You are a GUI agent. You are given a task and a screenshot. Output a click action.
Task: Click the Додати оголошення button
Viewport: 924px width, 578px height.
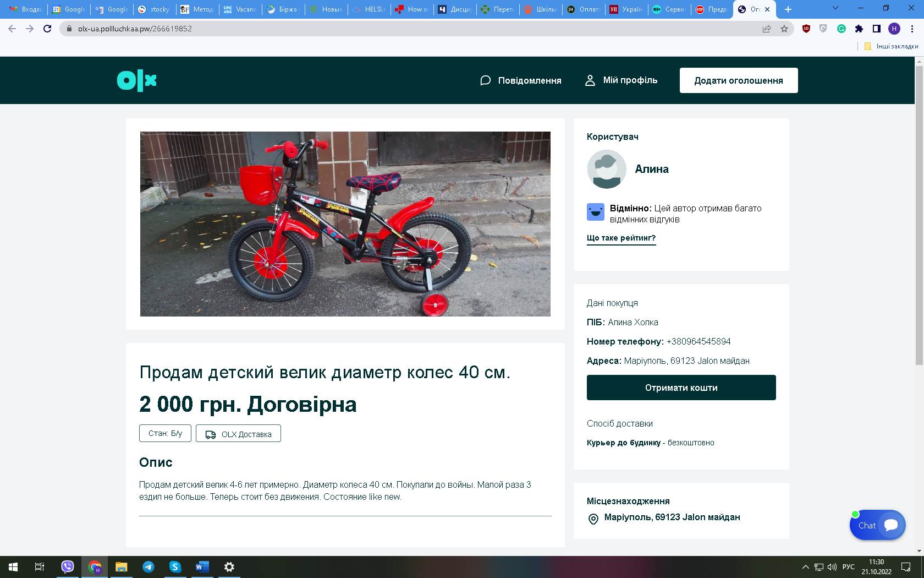pyautogui.click(x=738, y=80)
